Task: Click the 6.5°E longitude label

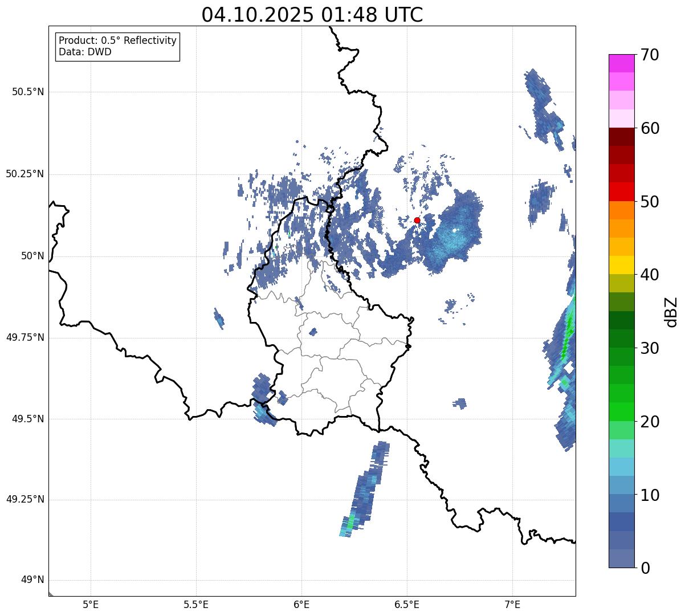Action: pos(407,604)
